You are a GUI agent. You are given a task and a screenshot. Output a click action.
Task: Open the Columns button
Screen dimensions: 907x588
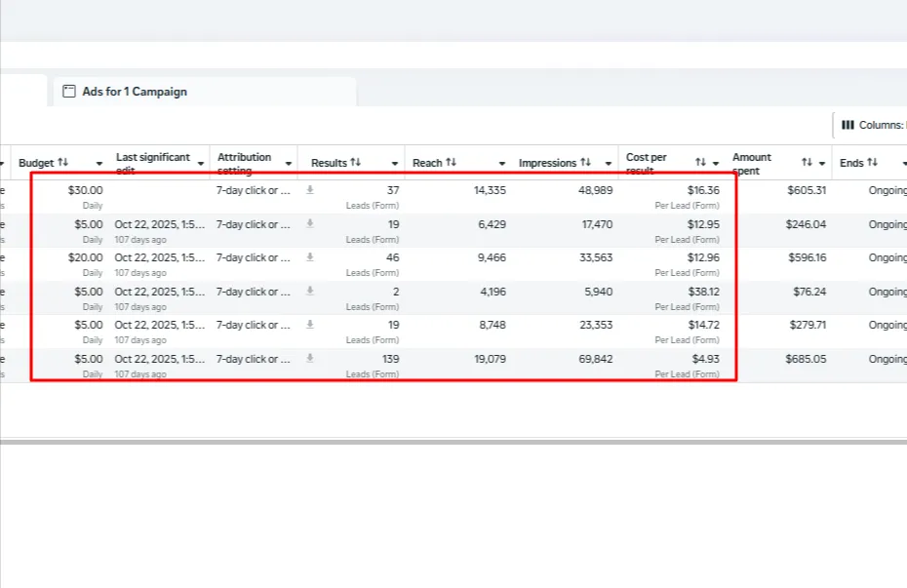[x=871, y=125]
